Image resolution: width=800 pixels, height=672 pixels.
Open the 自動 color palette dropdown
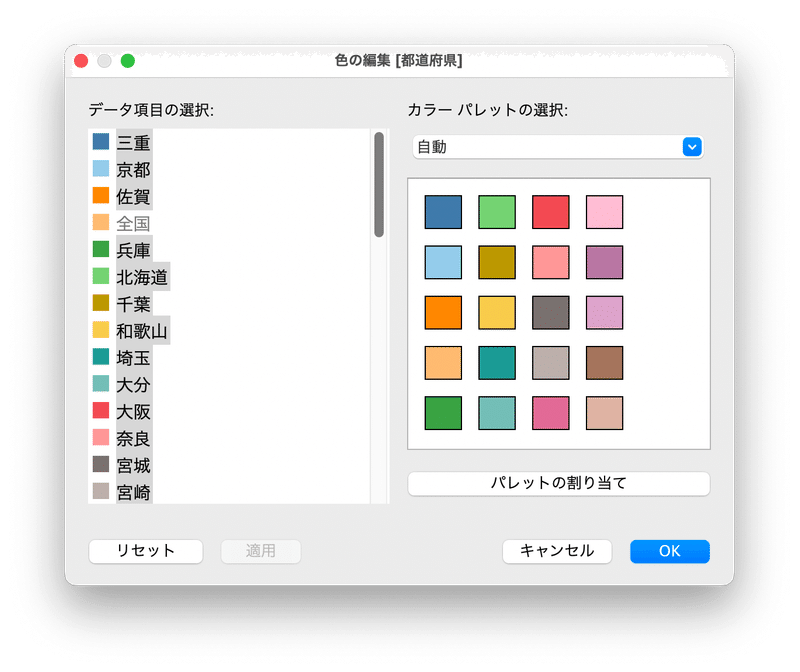pos(558,147)
